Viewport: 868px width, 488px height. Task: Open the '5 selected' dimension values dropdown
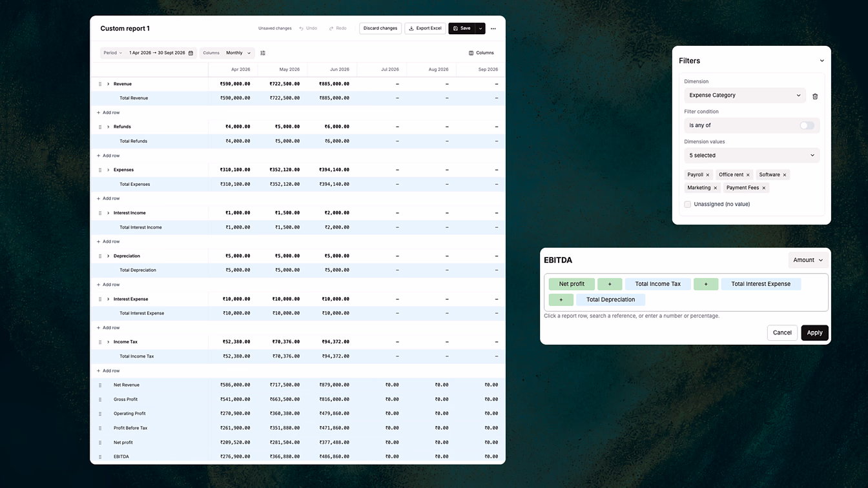click(752, 156)
